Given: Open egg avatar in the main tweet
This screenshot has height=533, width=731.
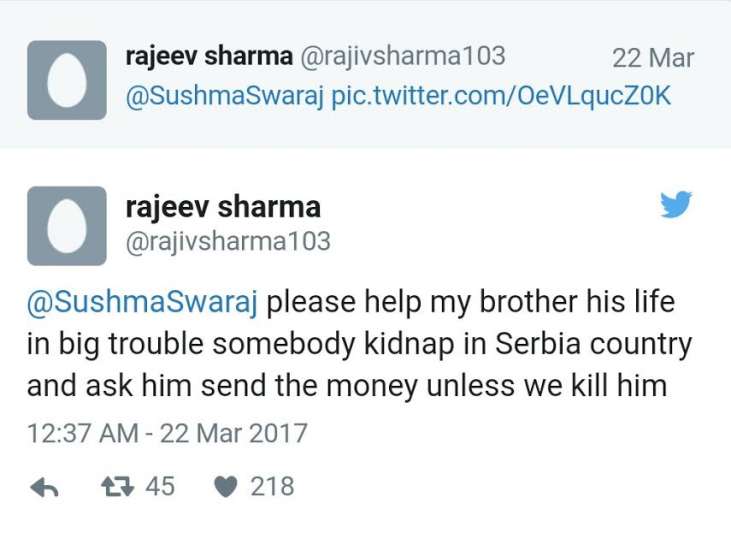Looking at the screenshot, I should [x=66, y=225].
